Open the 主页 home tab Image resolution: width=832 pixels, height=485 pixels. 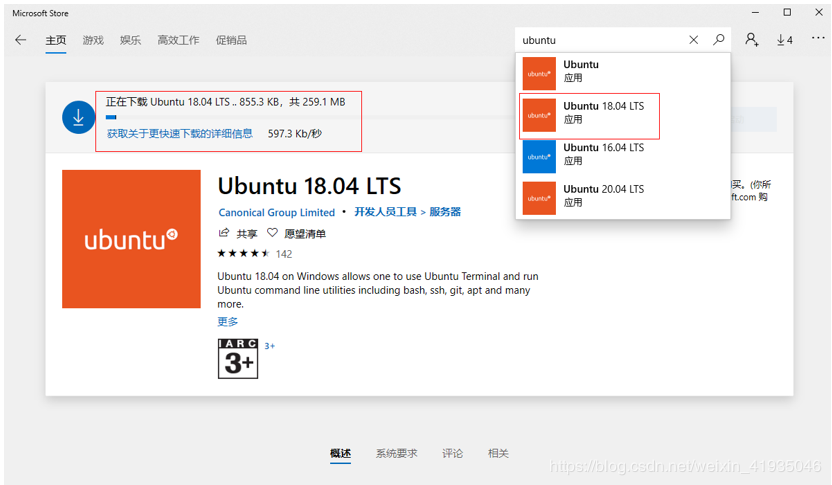point(56,40)
